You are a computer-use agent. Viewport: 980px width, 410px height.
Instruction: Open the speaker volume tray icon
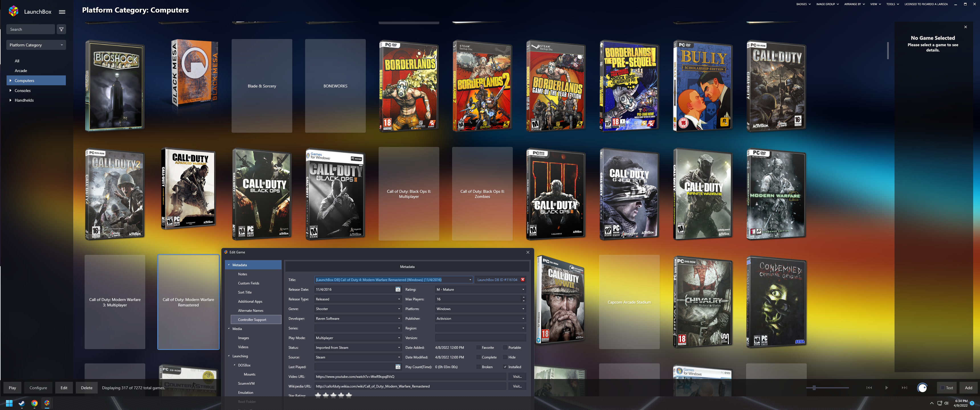pos(946,403)
